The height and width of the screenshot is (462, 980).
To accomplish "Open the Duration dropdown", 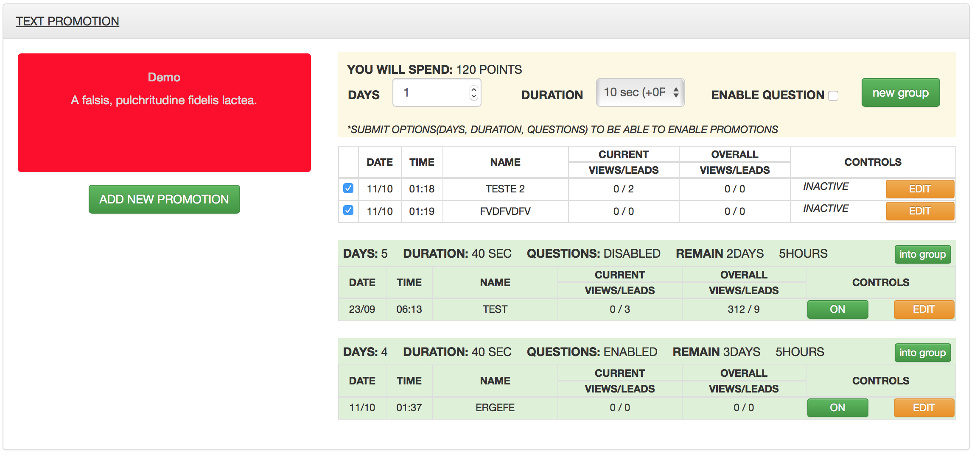I will click(x=640, y=92).
